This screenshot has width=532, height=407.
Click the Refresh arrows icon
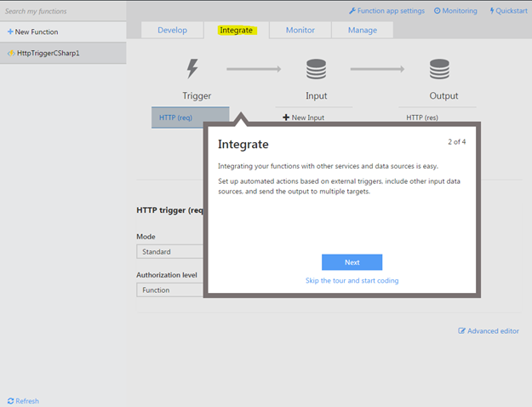[10, 401]
